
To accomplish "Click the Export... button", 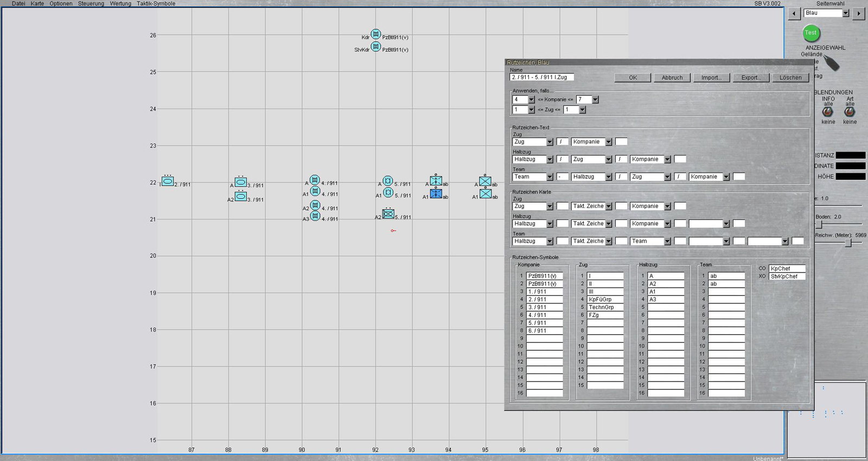I will 751,78.
